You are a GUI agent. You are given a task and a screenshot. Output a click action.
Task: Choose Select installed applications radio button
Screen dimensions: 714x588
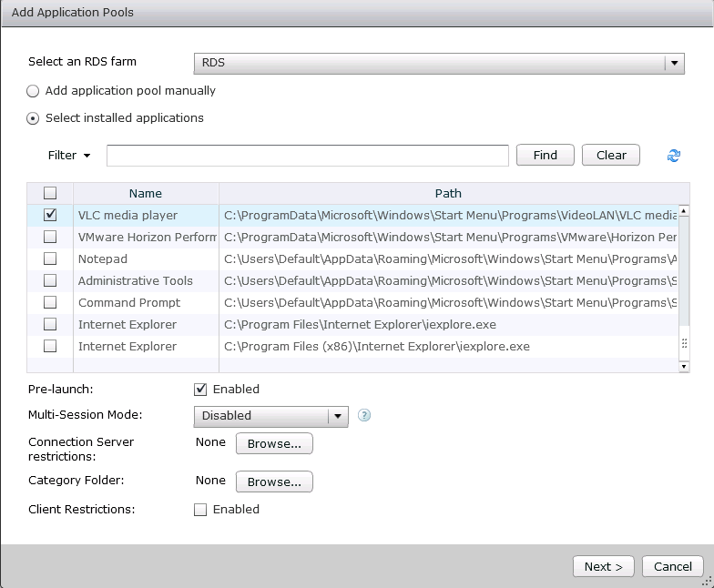pos(34,118)
